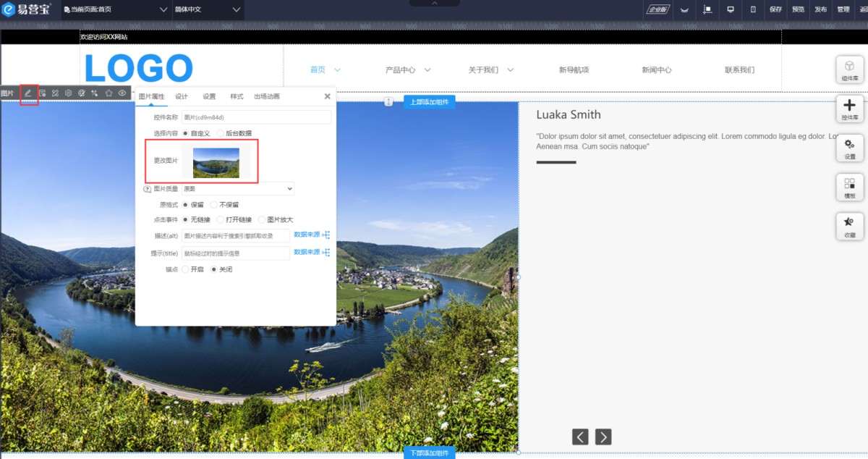This screenshot has width=868, height=459.
Task: Select 不保留 for original format
Action: (x=214, y=205)
